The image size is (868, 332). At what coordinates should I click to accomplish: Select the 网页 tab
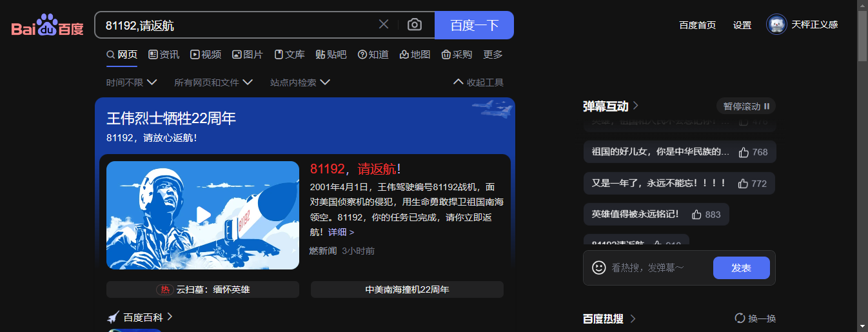[122, 55]
